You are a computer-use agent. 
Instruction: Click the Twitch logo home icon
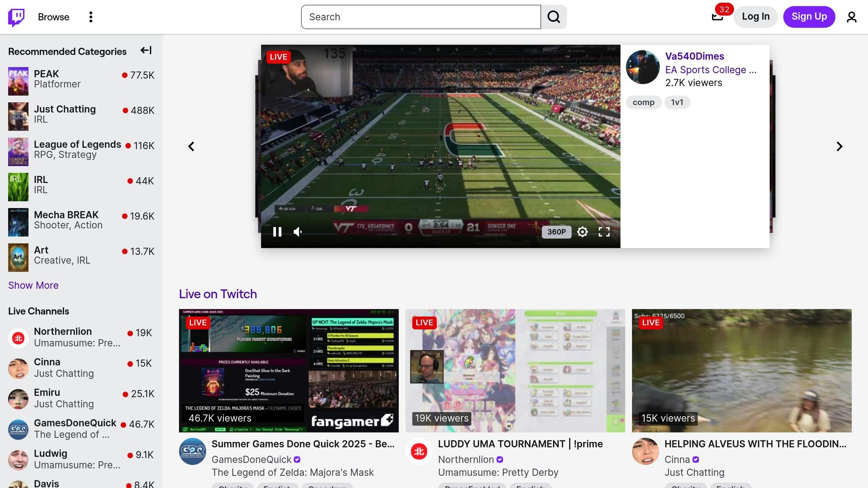coord(17,17)
